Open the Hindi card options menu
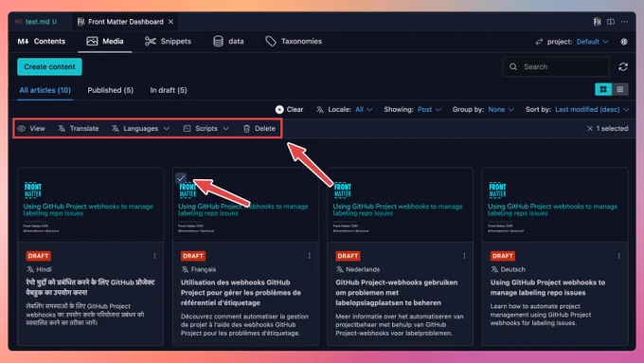 coord(154,256)
